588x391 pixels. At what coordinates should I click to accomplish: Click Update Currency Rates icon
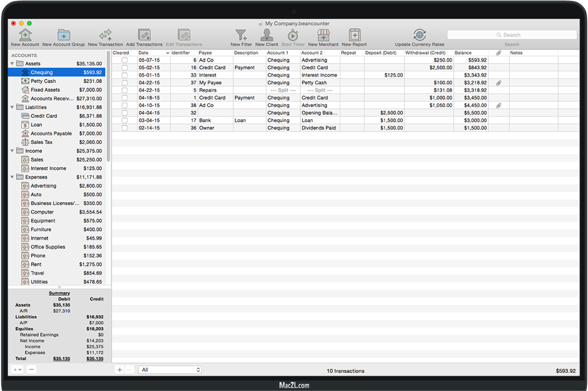(x=419, y=35)
